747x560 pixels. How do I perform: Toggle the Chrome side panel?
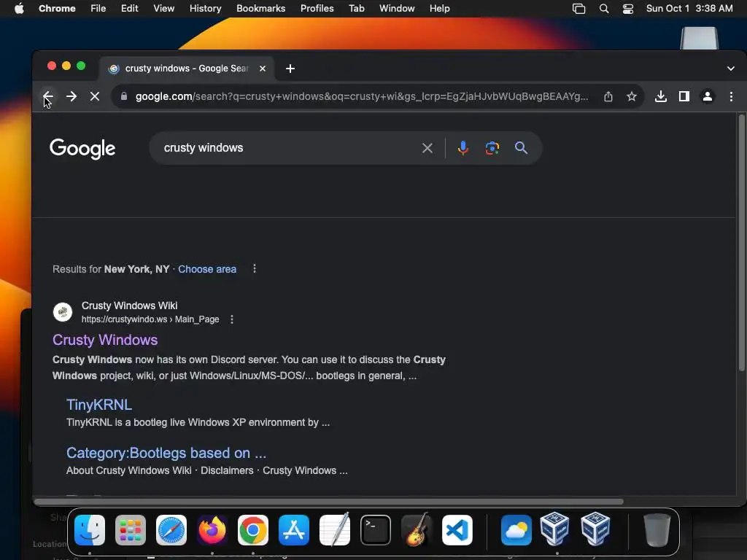(x=684, y=97)
